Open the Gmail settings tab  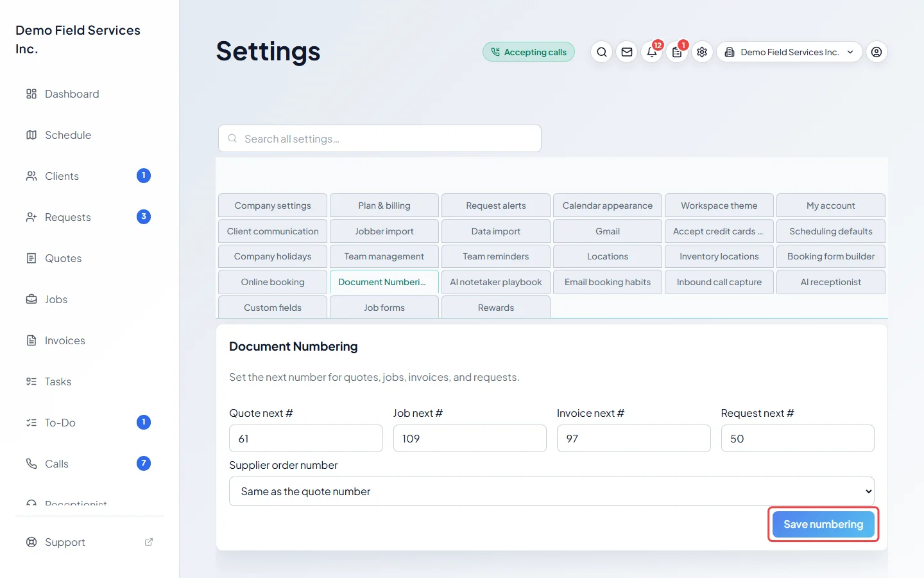[608, 231]
